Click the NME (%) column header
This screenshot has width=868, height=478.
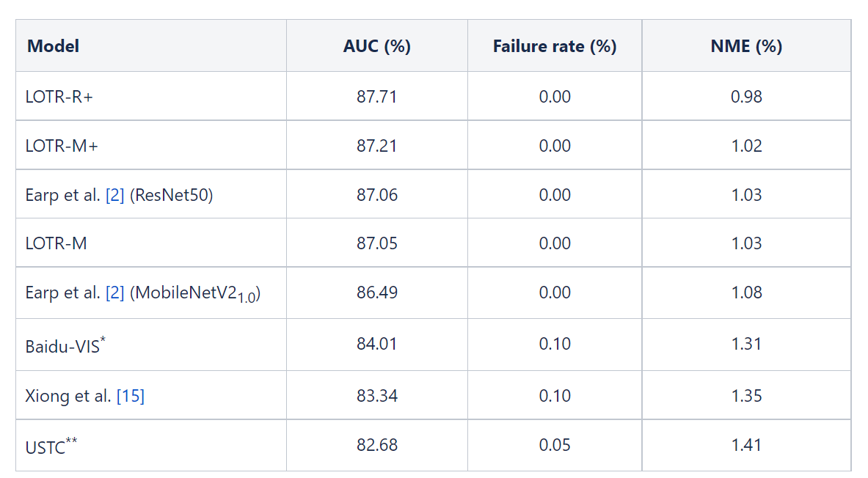[746, 46]
